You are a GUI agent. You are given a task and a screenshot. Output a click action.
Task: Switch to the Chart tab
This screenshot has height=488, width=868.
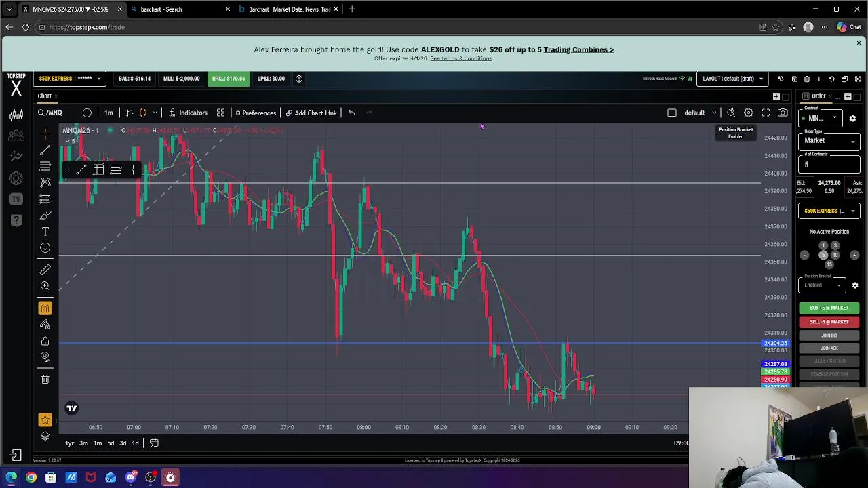[x=44, y=96]
